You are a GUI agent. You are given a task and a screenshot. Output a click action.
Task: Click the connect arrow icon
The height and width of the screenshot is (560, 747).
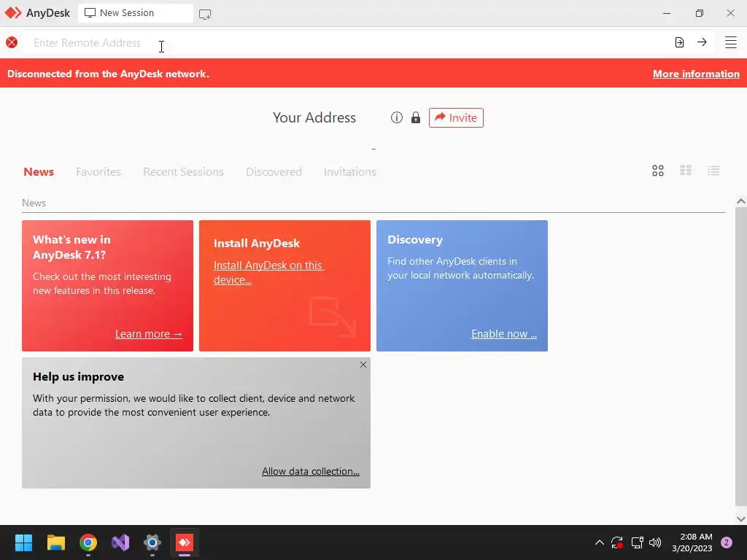(x=702, y=42)
